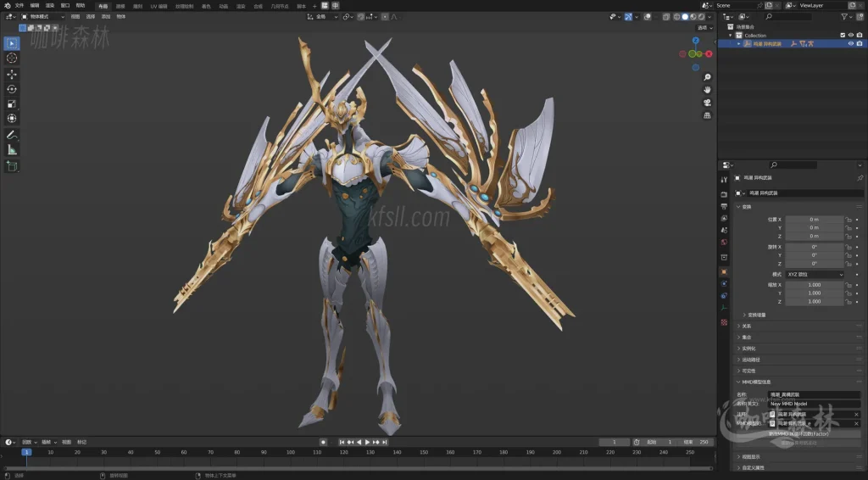This screenshot has height=480, width=868.
Task: Toggle X-ray mode in the viewport header
Action: [666, 17]
